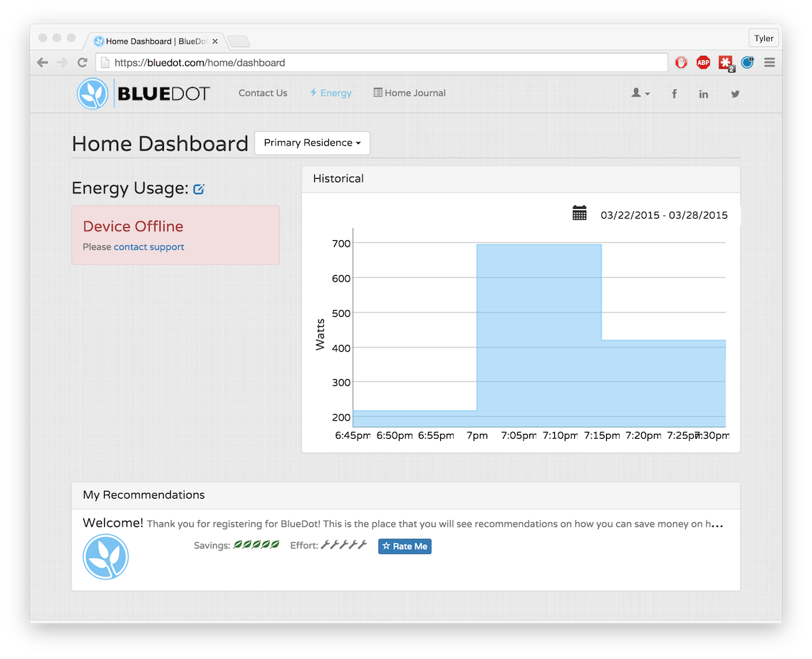Image resolution: width=812 pixels, height=659 pixels.
Task: Click the page icon in address bar
Action: (105, 63)
